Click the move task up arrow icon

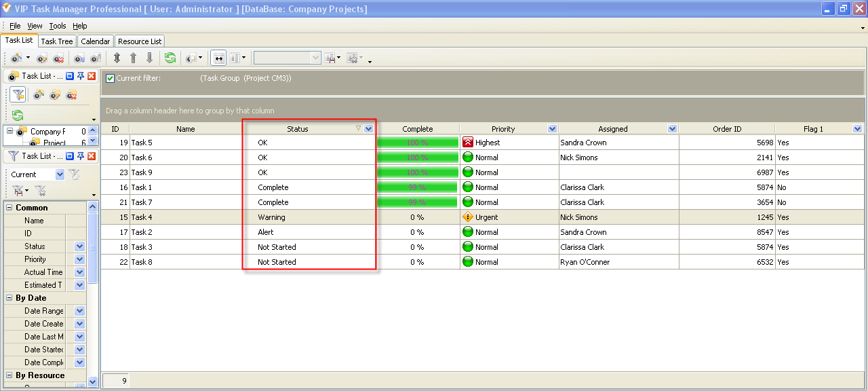[133, 58]
